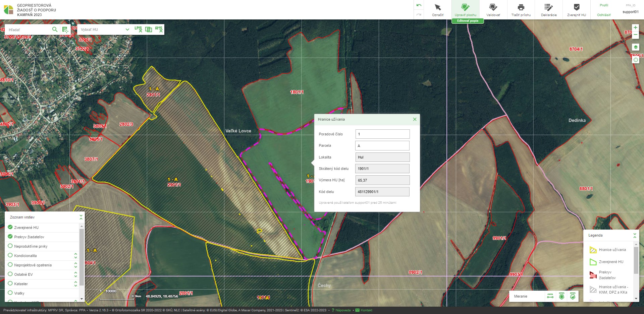Screen dimensions: 644x314
Task: Select the measure partial area tool
Action: [573, 296]
